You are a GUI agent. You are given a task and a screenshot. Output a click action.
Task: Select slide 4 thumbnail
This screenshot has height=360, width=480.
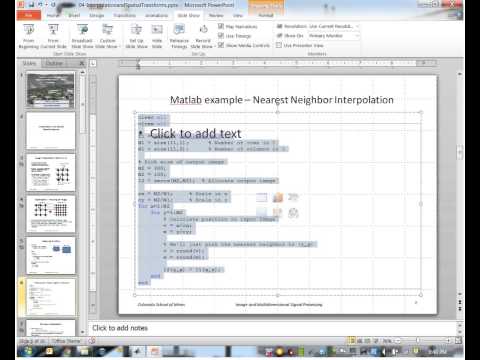tap(51, 214)
